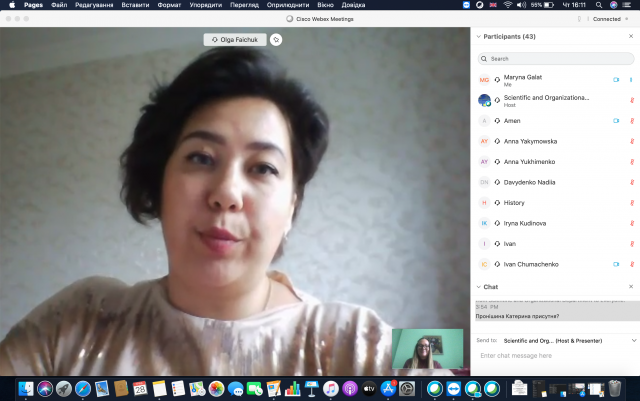Image resolution: width=640 pixels, height=401 pixels.
Task: Collapse the Chat panel
Action: coord(478,287)
